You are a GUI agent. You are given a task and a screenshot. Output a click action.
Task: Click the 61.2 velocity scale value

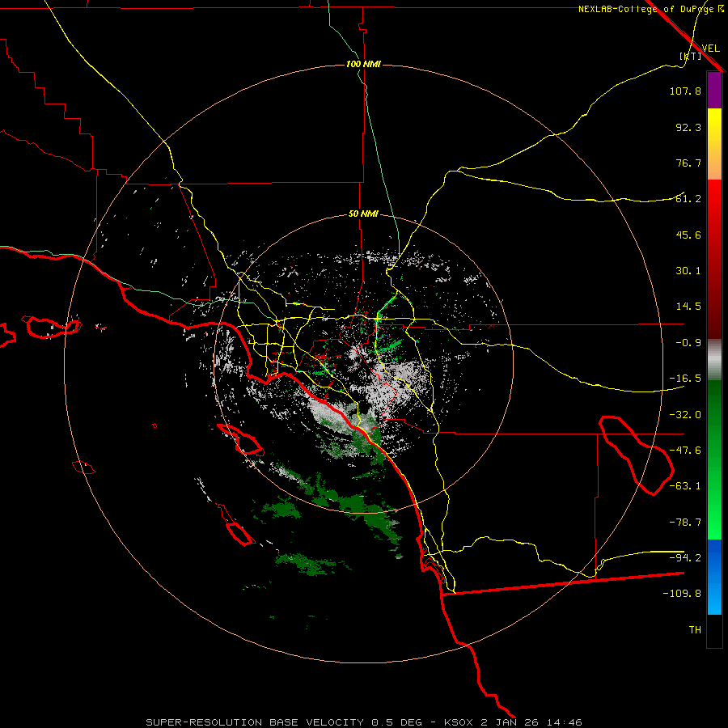688,199
